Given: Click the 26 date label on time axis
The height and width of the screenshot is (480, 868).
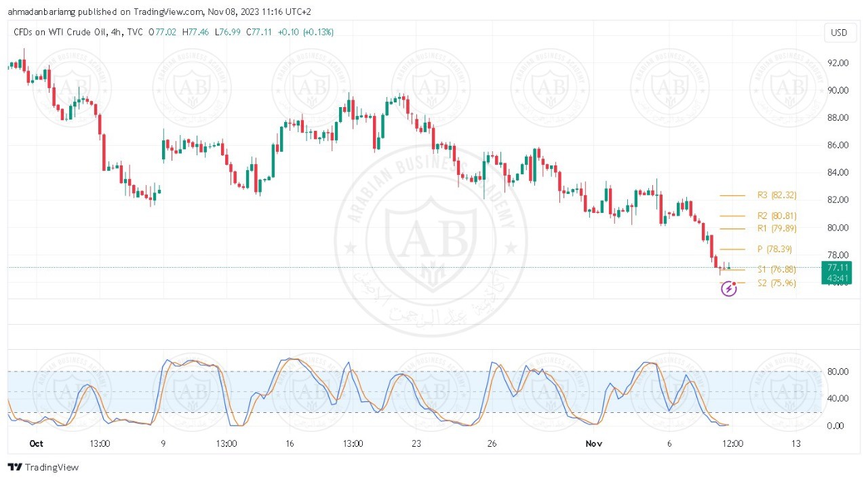Looking at the screenshot, I should click(x=492, y=443).
